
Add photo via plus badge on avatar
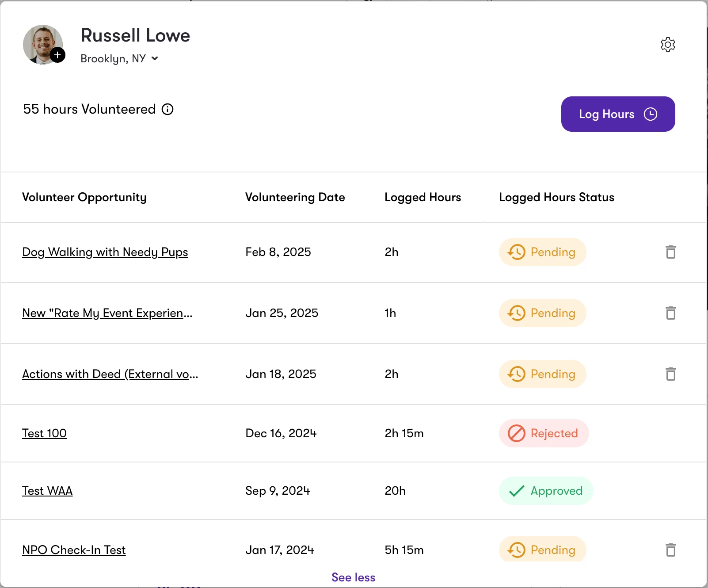(57, 55)
